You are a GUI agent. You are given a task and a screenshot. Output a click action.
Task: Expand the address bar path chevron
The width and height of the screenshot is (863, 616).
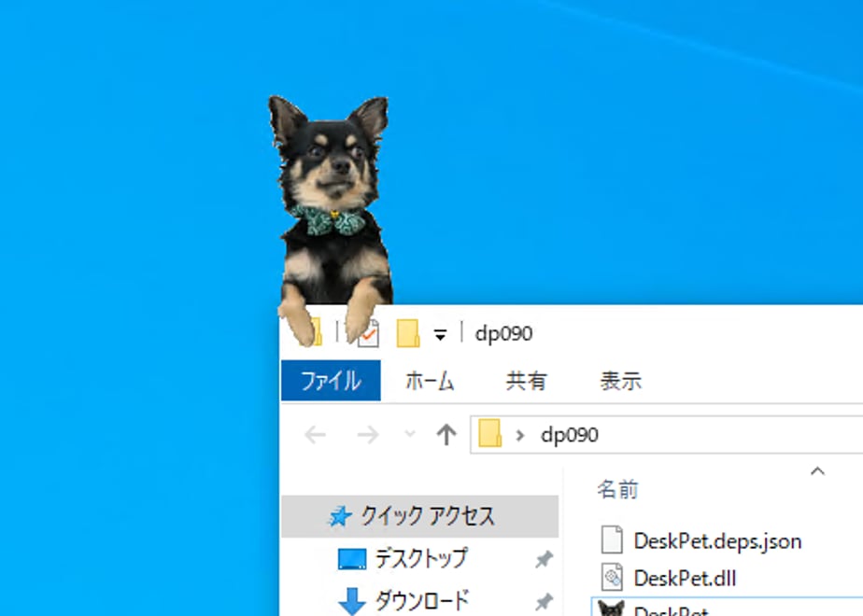coord(519,436)
